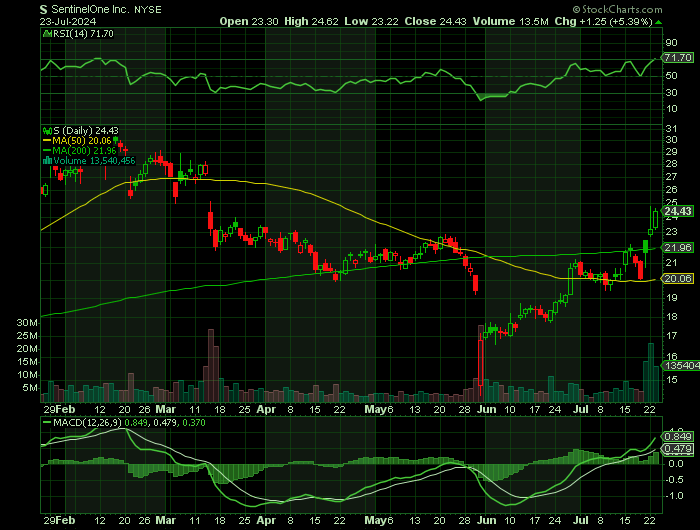The image size is (700, 530).
Task: Click the 30M label on volume axis
Action: point(27,323)
